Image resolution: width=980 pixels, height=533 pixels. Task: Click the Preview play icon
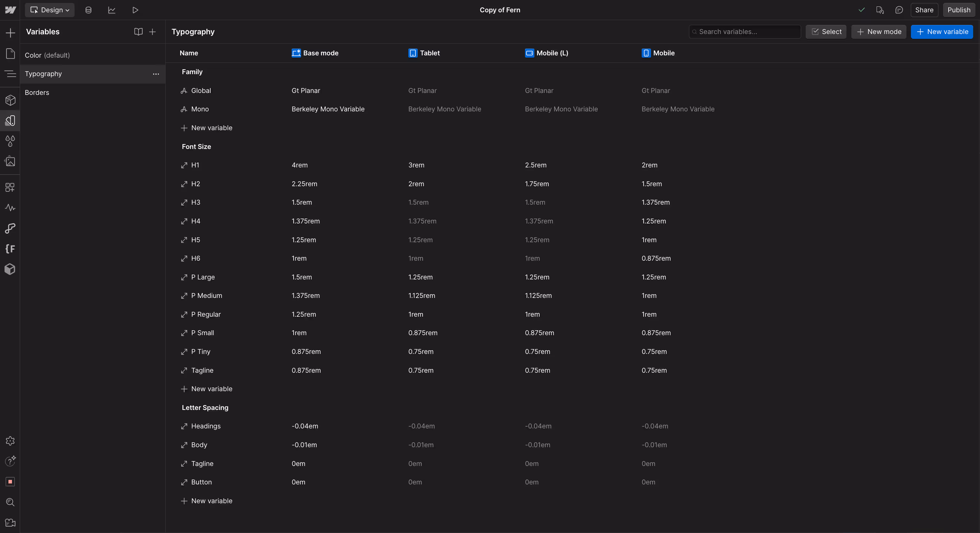(x=135, y=10)
